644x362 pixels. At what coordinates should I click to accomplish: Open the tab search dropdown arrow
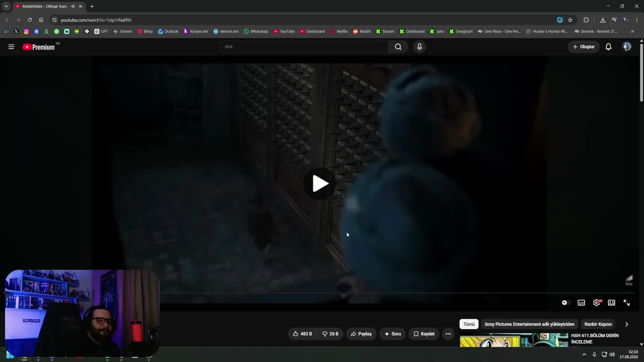[6, 7]
